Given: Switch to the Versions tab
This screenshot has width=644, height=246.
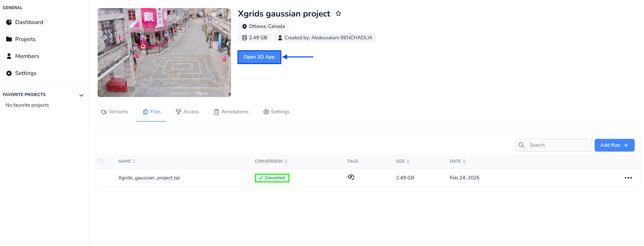Looking at the screenshot, I should [x=114, y=112].
